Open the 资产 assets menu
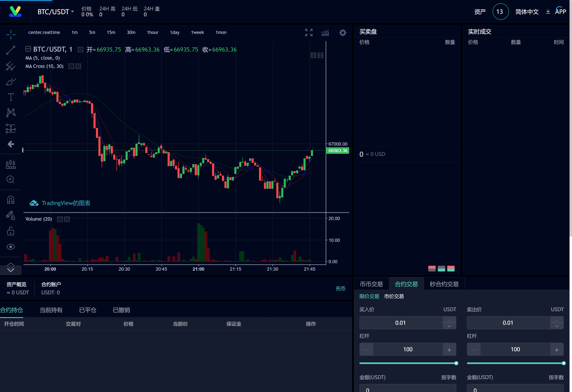This screenshot has width=572, height=392. 480,12
